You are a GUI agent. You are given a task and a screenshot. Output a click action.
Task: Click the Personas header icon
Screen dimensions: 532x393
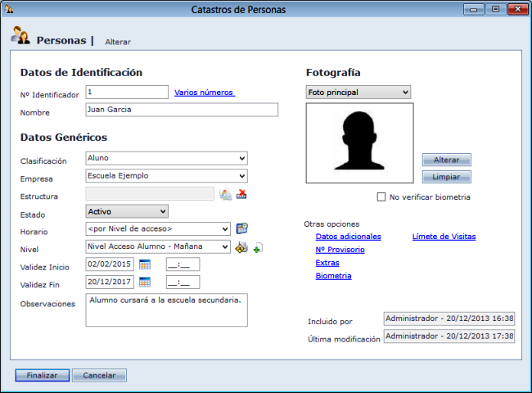pyautogui.click(x=20, y=37)
